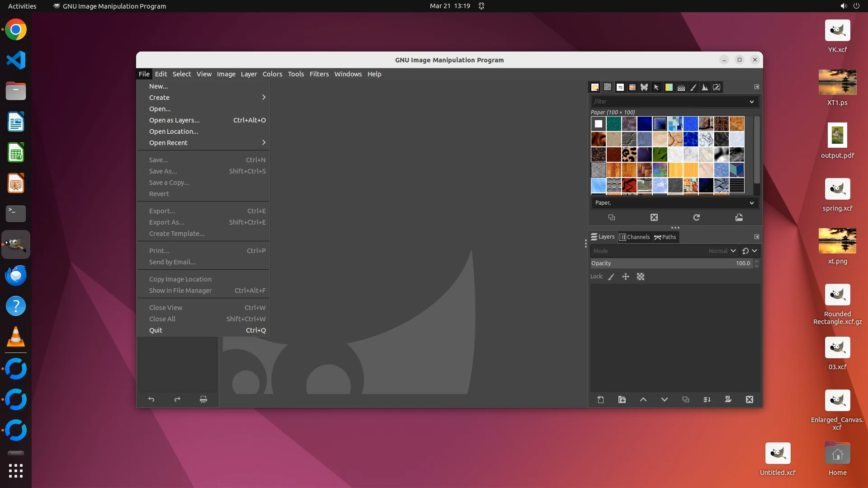Screen dimensions: 868x488
Task: Choose Open as Layers from File menu
Action: pyautogui.click(x=175, y=120)
